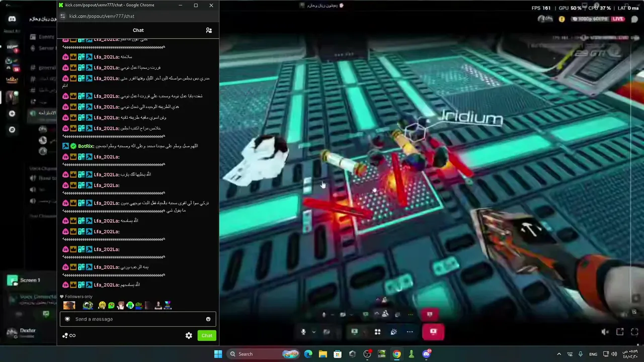The height and width of the screenshot is (362, 644).
Task: Click the green chess pawn taskbar icon
Action: [x=411, y=354]
